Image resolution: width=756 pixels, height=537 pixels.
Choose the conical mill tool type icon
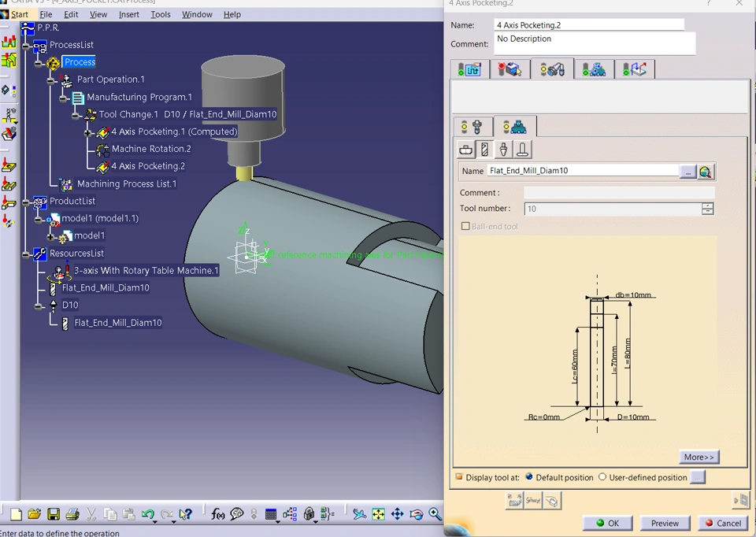[x=504, y=150]
